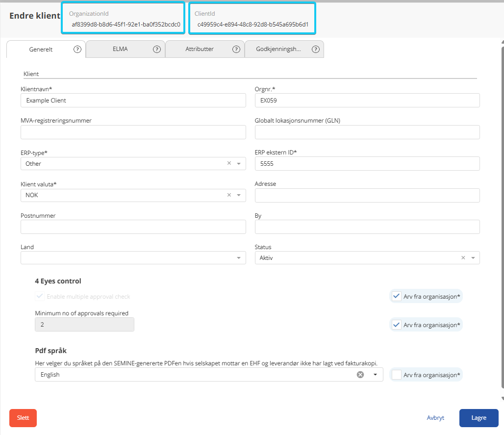Switch to the ELMA tab
Image resolution: width=504 pixels, height=435 pixels.
point(120,49)
